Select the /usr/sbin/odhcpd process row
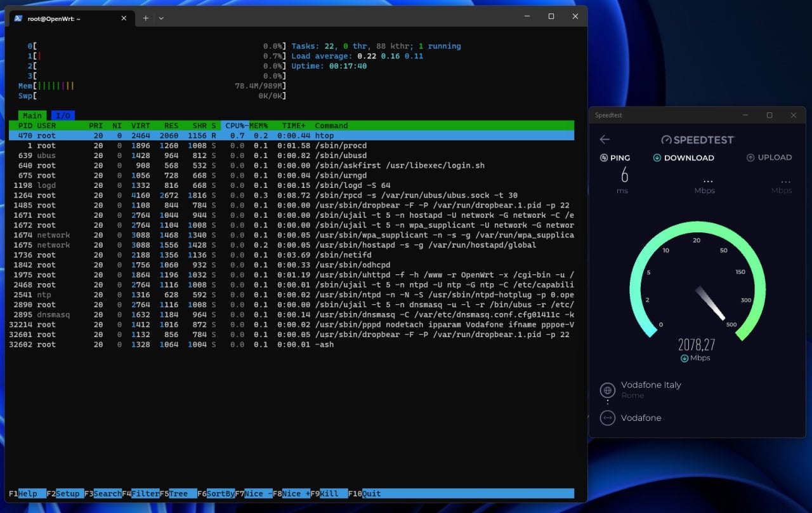This screenshot has width=812, height=513. point(291,265)
